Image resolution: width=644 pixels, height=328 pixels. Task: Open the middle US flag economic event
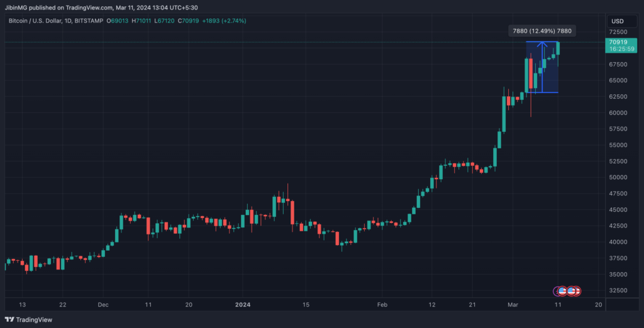pyautogui.click(x=570, y=291)
